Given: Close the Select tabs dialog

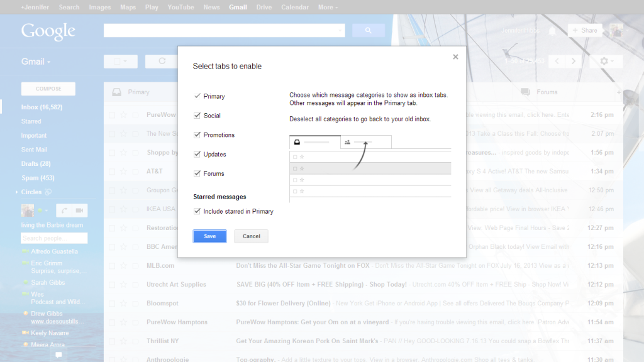Looking at the screenshot, I should [455, 57].
